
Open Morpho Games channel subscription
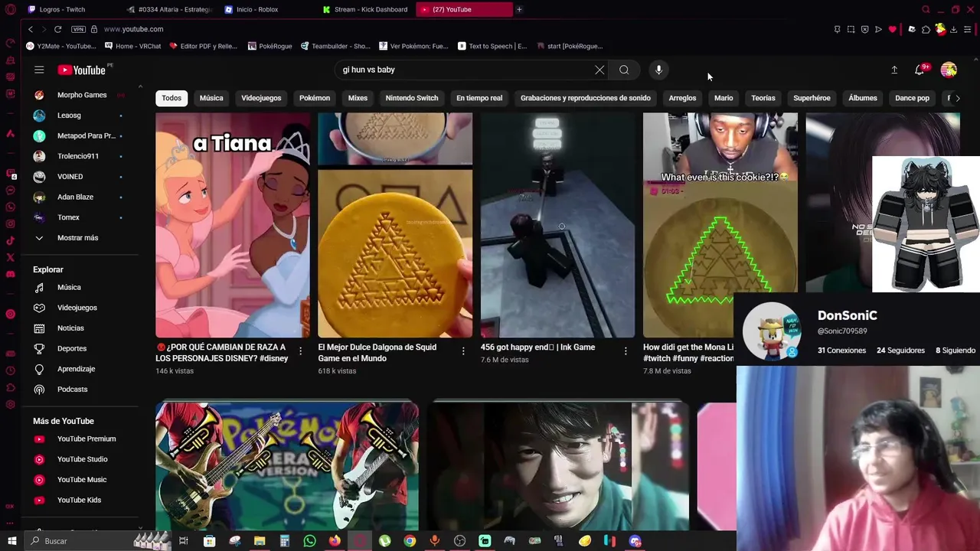(x=81, y=95)
